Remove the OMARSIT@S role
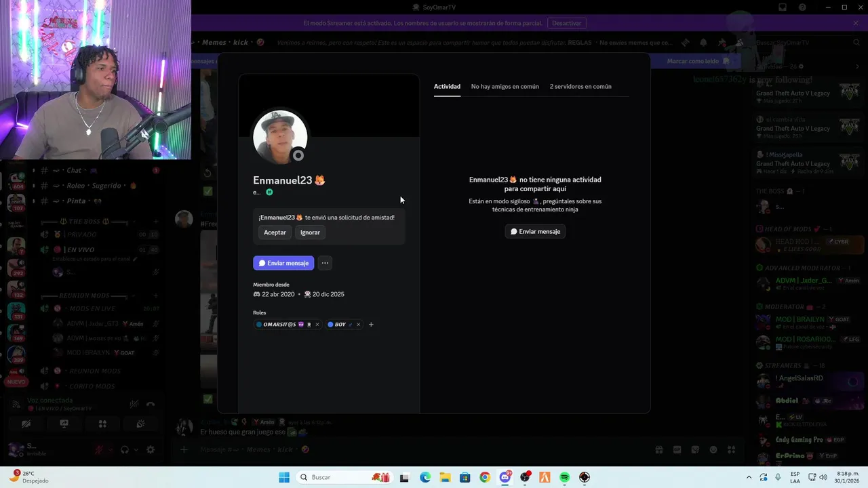 pos(317,325)
